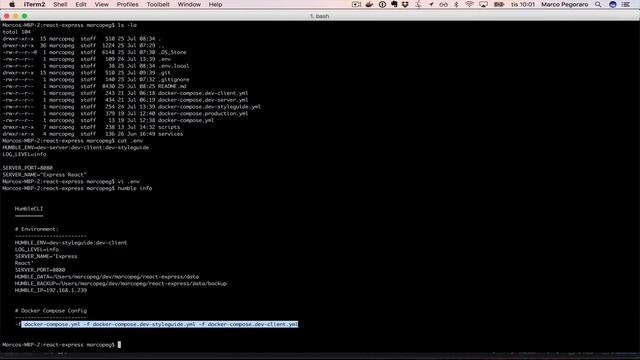Click '.env.local' in the file listing
This screenshot has height=360, width=640.
click(x=173, y=66)
